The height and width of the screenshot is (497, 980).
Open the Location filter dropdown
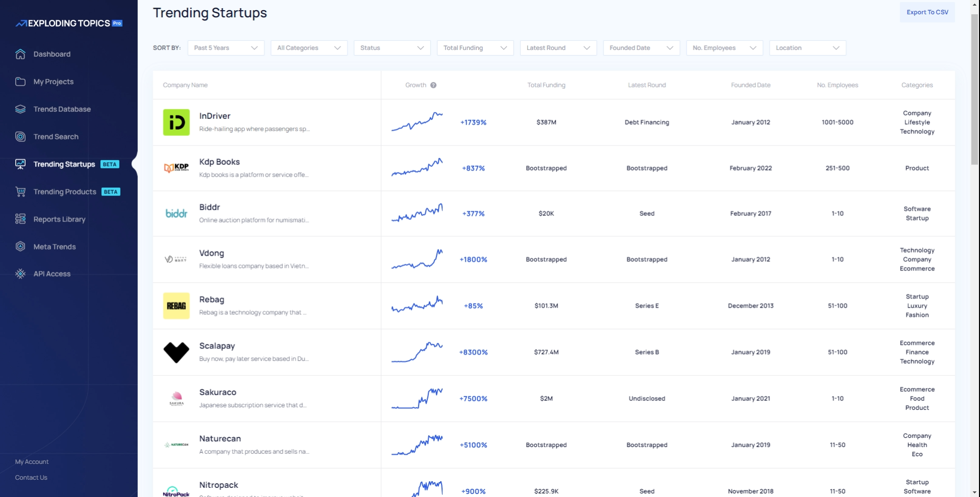coord(807,48)
